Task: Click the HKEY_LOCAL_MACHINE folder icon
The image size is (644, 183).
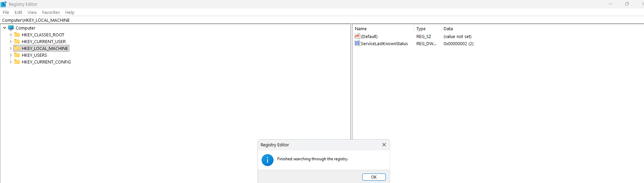Action: pos(17,48)
